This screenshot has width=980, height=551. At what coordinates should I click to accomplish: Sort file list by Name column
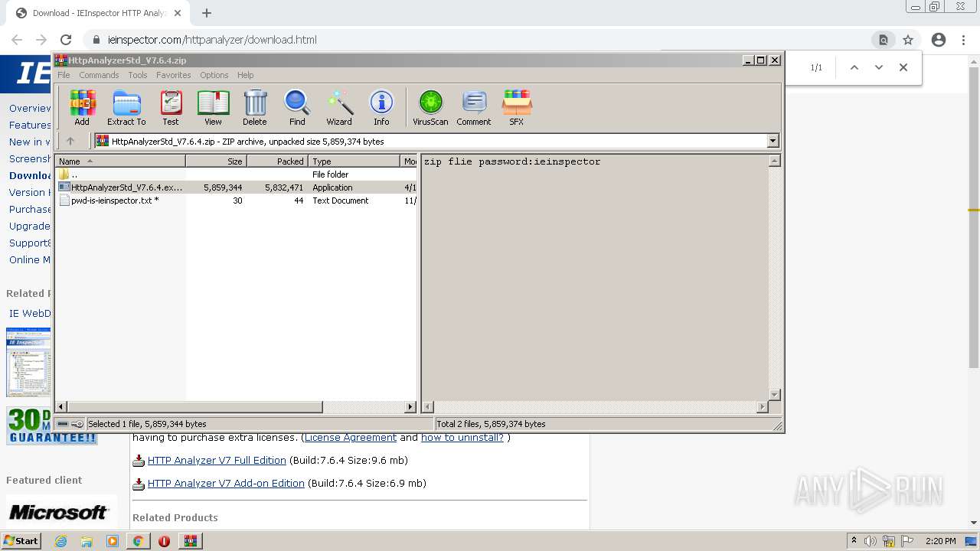click(120, 161)
